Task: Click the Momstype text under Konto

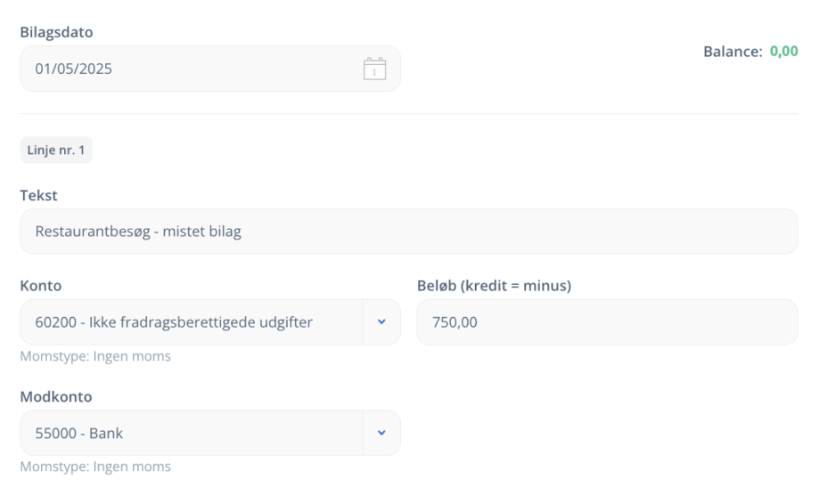Action: click(95, 356)
